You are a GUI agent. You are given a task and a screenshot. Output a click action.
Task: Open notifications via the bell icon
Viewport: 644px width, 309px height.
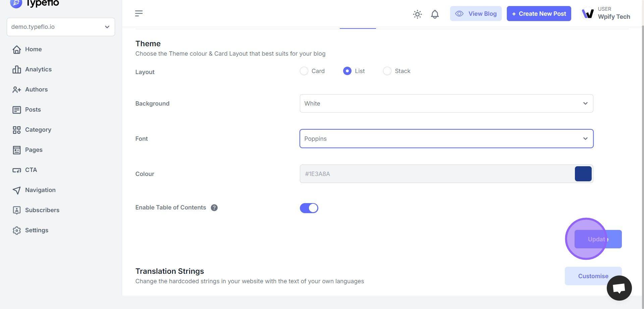pos(435,14)
